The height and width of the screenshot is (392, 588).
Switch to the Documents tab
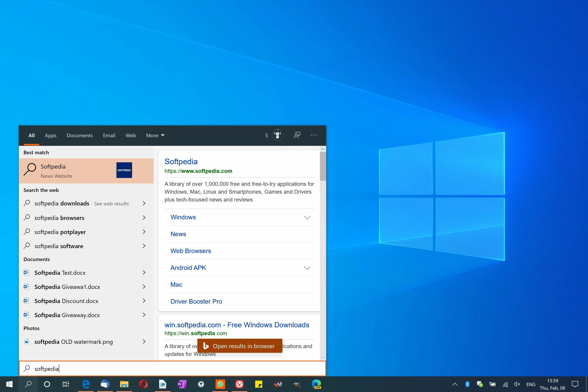pos(80,135)
